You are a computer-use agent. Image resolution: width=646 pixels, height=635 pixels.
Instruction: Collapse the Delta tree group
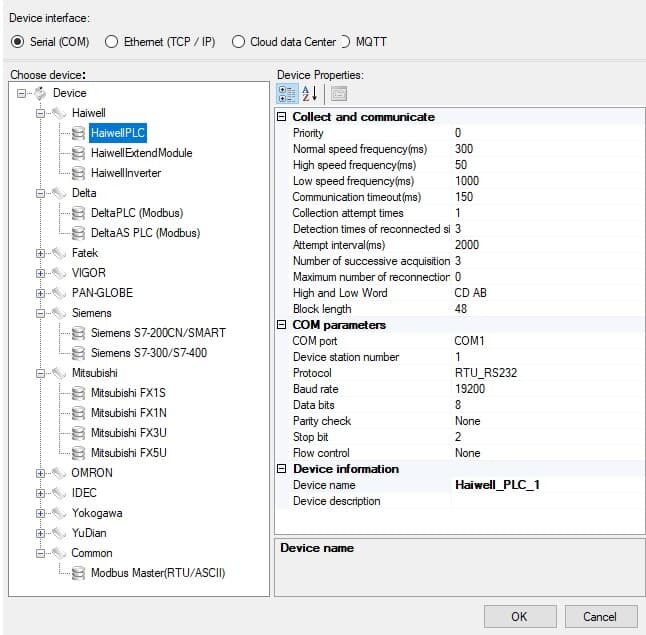coord(40,193)
